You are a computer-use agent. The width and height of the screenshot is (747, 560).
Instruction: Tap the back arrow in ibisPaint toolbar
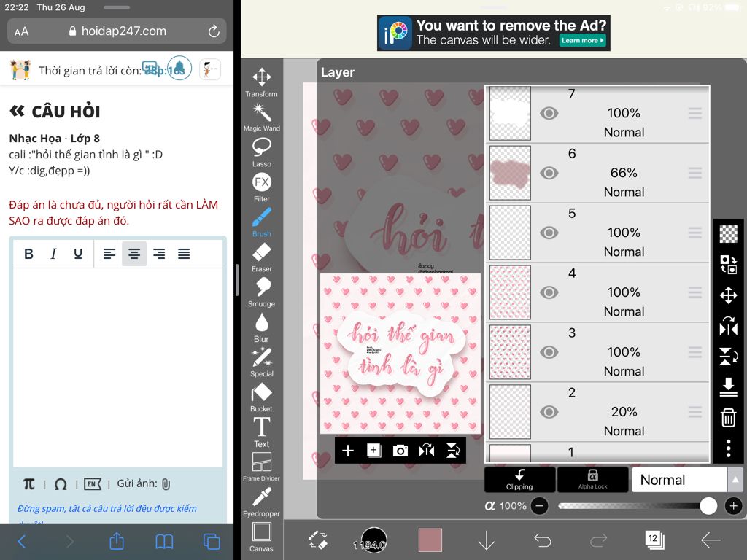711,540
